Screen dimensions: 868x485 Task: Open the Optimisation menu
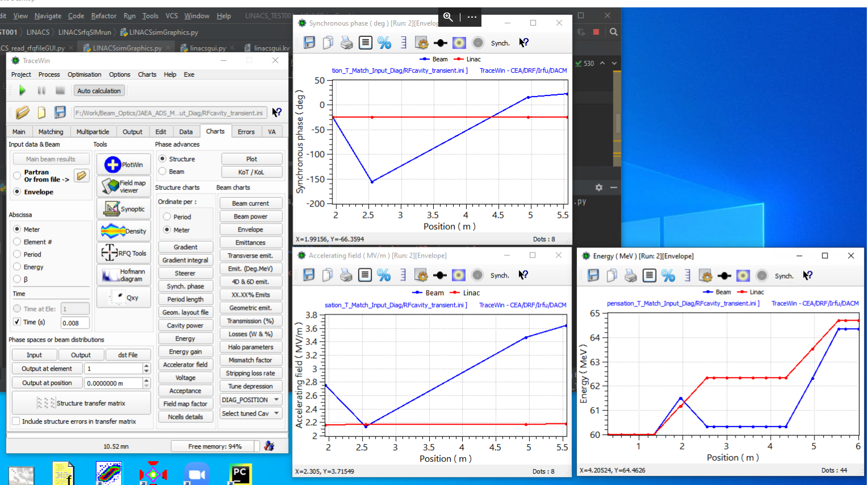pyautogui.click(x=84, y=74)
